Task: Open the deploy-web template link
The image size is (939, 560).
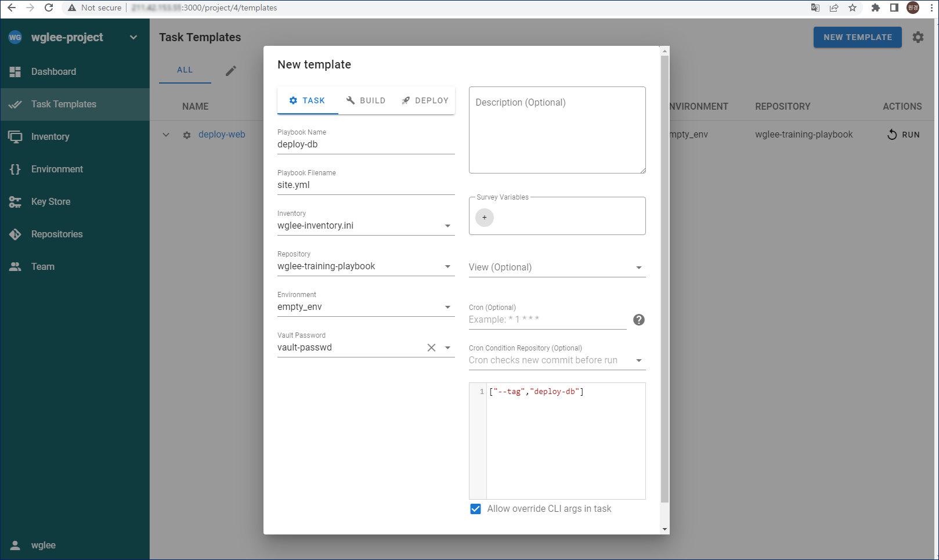Action: [x=222, y=135]
